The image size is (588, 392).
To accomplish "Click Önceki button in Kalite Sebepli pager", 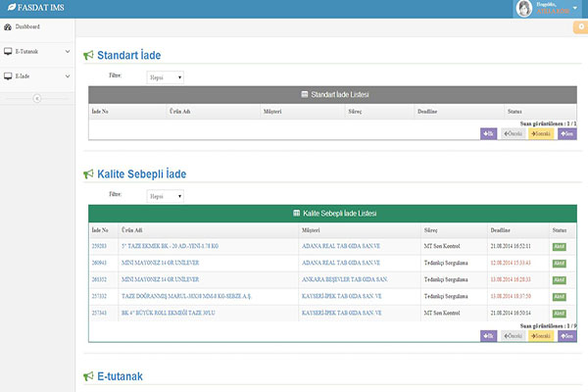I will (513, 336).
